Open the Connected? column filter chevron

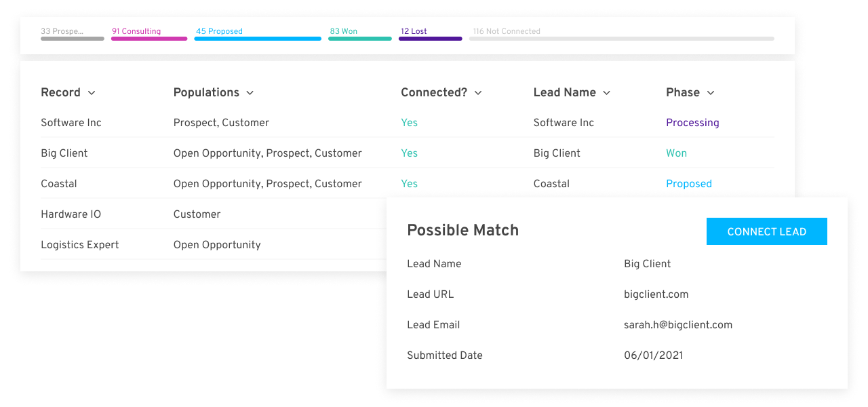478,93
